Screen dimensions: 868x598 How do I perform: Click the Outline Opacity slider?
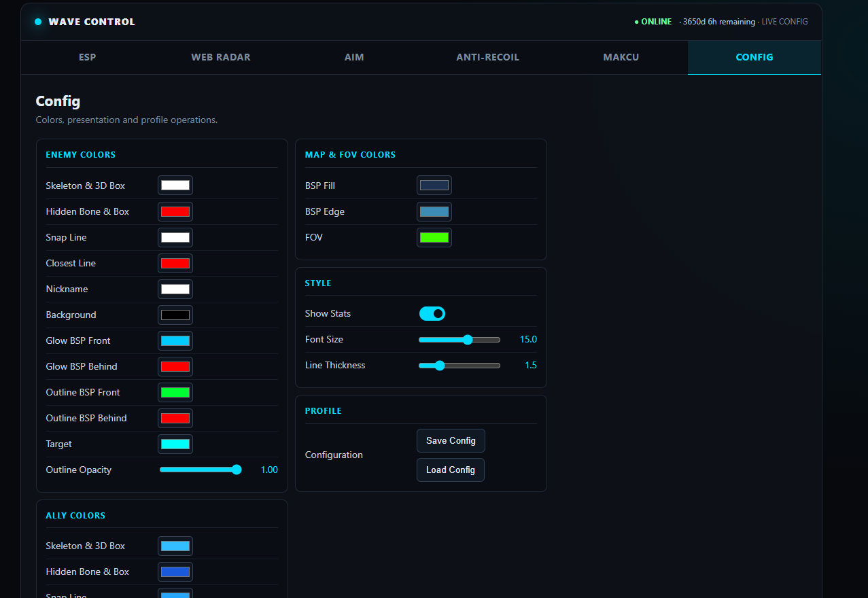tap(201, 470)
